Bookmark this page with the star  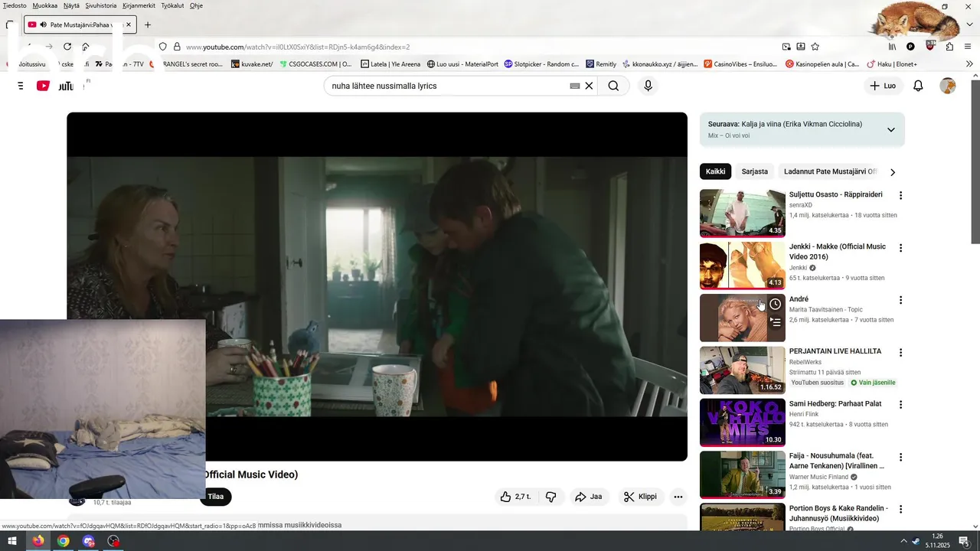tap(815, 47)
